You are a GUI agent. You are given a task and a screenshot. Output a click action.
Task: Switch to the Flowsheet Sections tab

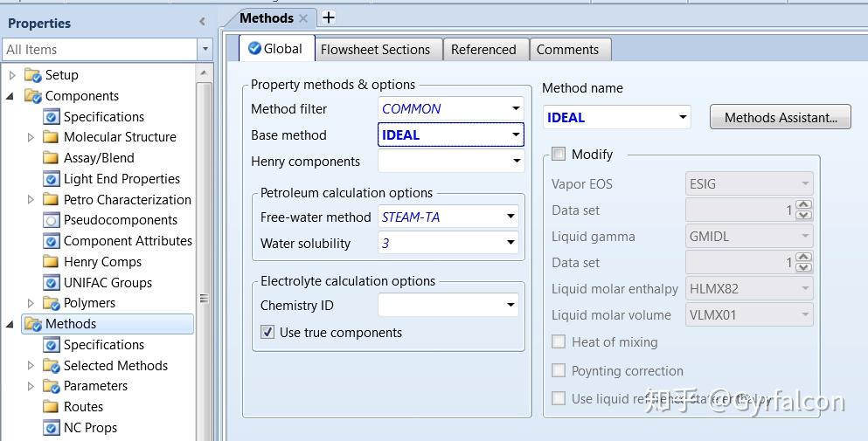pyautogui.click(x=375, y=50)
